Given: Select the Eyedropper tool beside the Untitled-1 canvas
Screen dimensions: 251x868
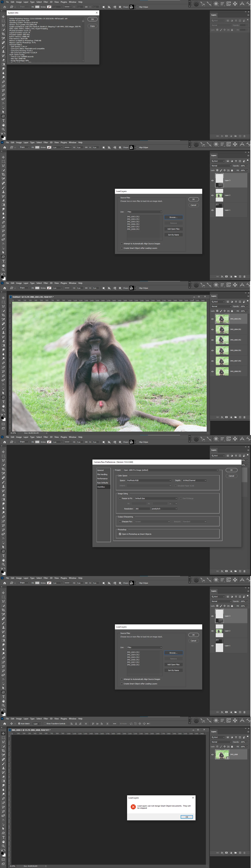Looking at the screenshot, I should 3,319.
